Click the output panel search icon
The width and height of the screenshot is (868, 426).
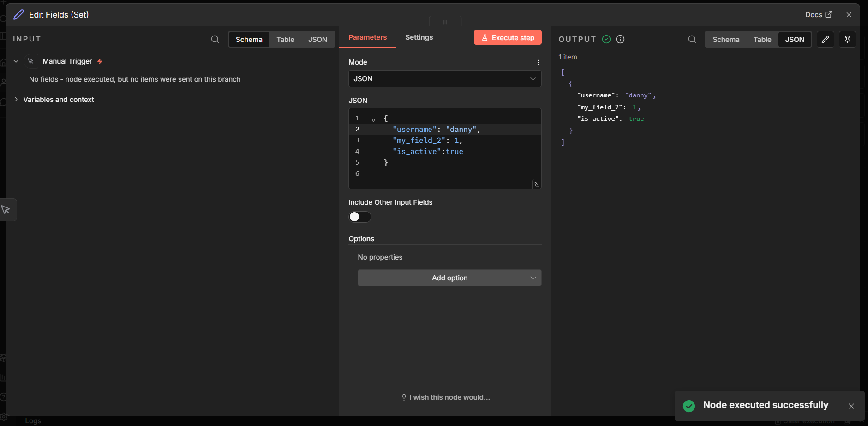click(x=692, y=39)
